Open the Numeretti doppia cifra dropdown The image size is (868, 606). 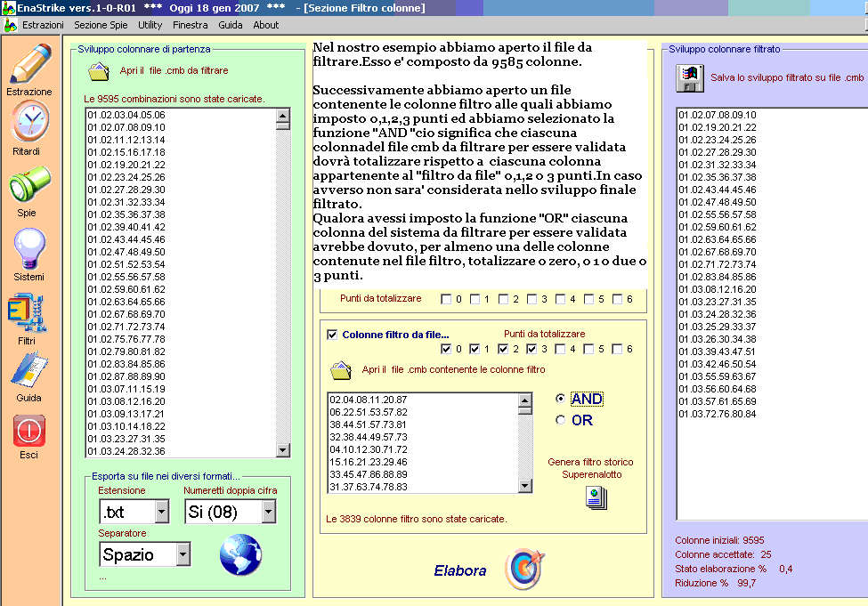pyautogui.click(x=269, y=512)
